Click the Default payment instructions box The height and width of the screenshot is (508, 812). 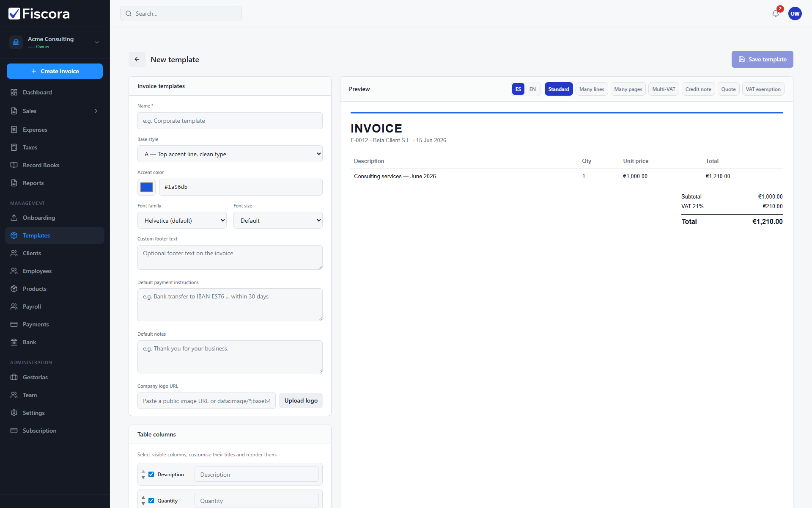[x=230, y=305]
